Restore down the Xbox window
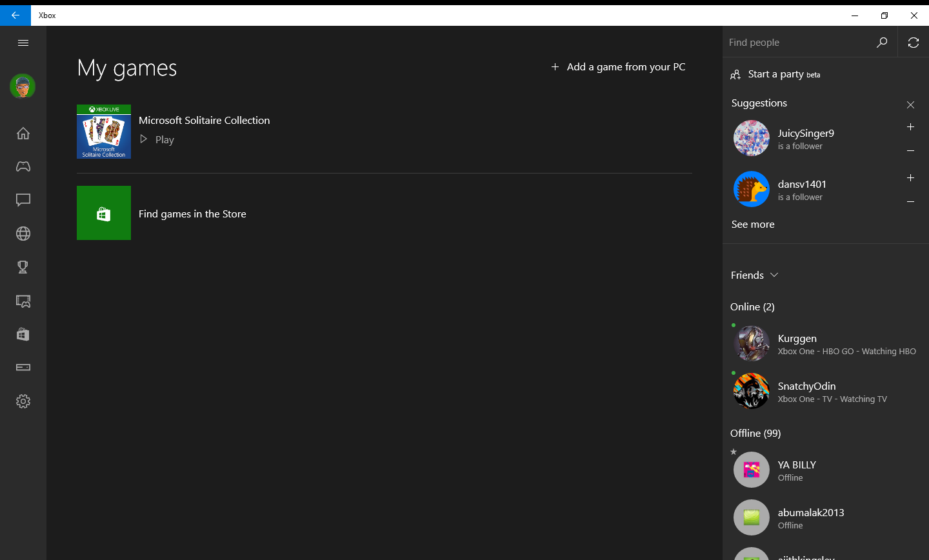929x560 pixels. click(884, 15)
